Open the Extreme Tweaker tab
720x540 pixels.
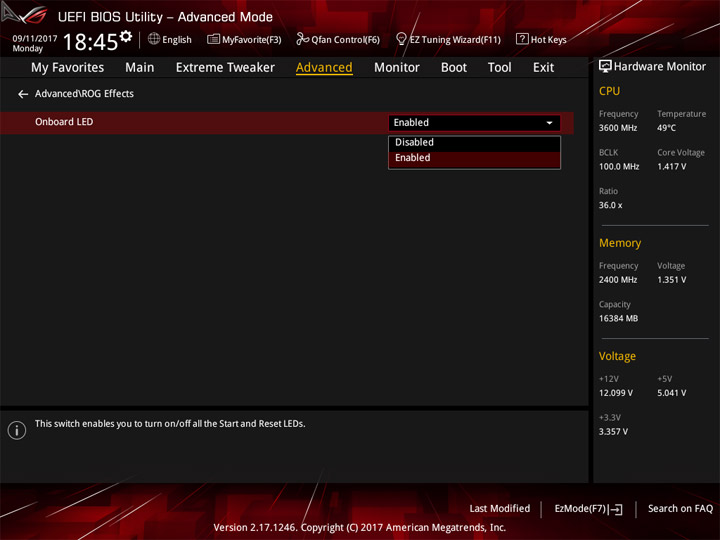point(225,68)
